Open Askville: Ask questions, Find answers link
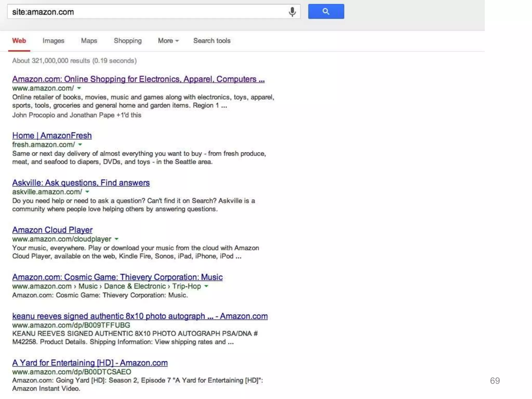The width and height of the screenshot is (532, 399). 81,183
